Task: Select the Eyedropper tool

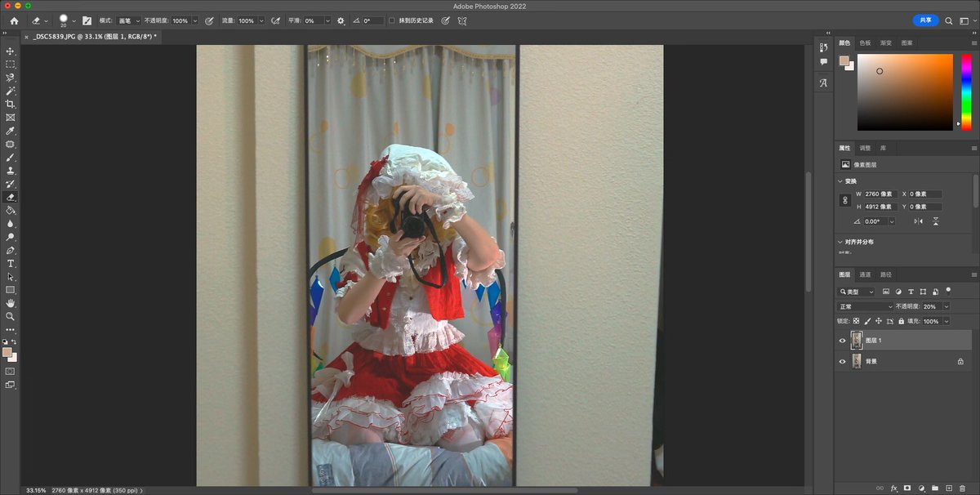Action: [11, 131]
